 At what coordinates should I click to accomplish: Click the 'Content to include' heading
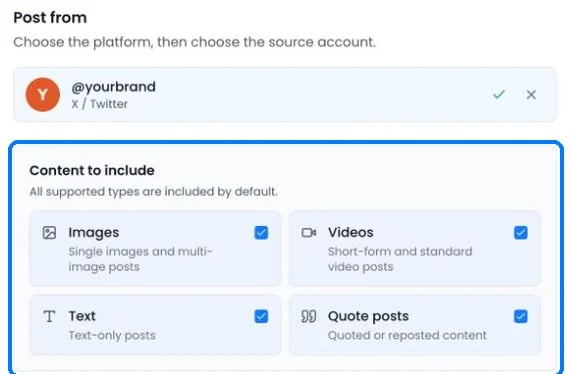click(x=92, y=170)
